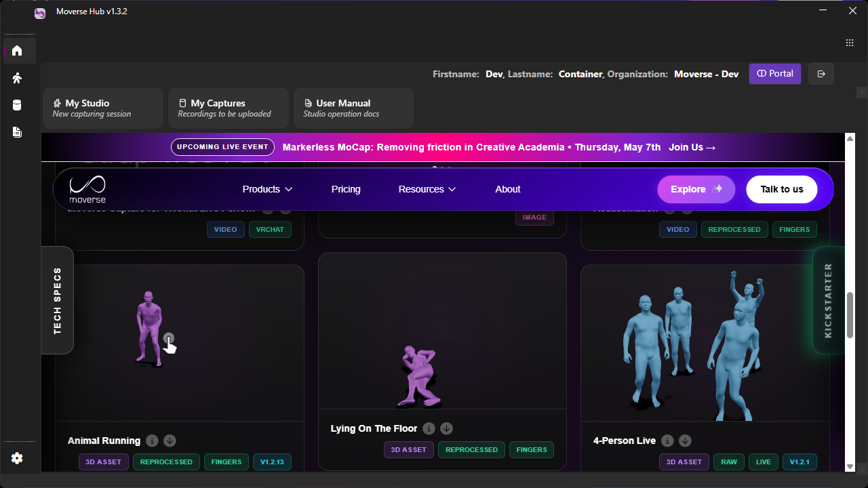Click the Explore button
The height and width of the screenshot is (488, 868).
point(696,189)
